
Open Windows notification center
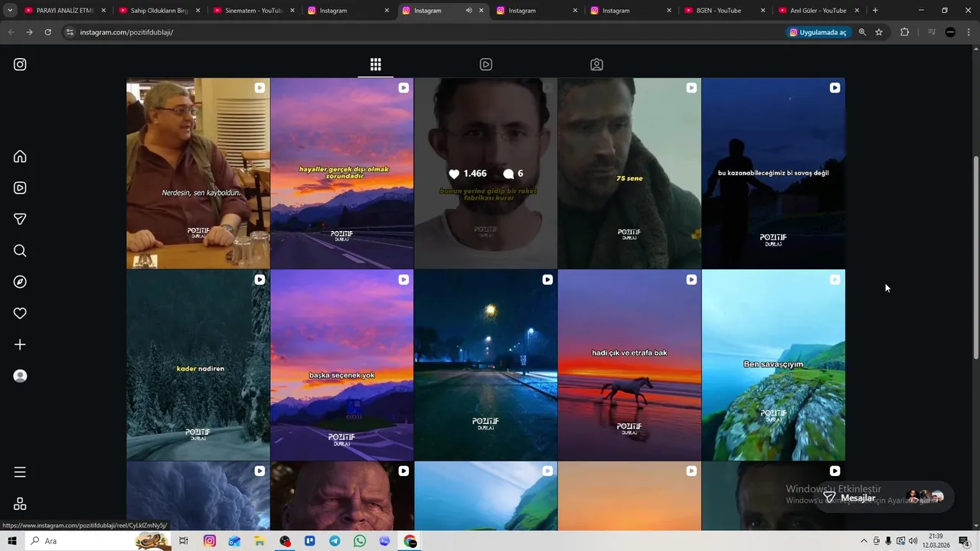964,541
